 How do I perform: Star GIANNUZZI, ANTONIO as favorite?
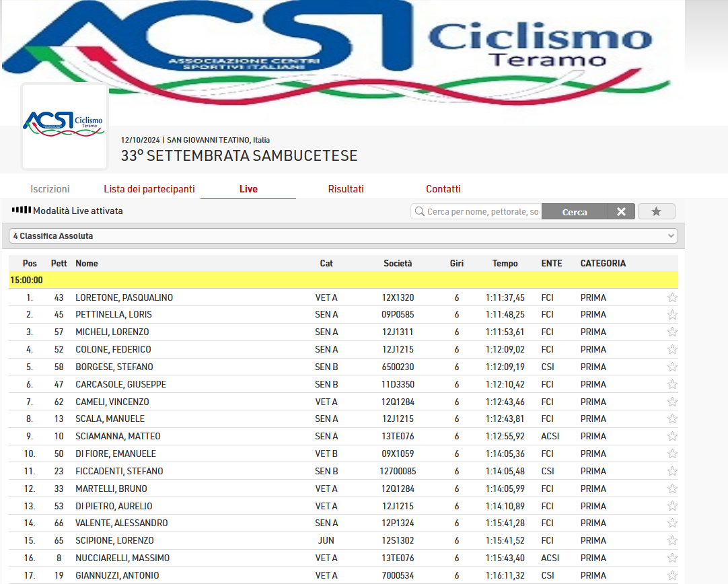672,575
